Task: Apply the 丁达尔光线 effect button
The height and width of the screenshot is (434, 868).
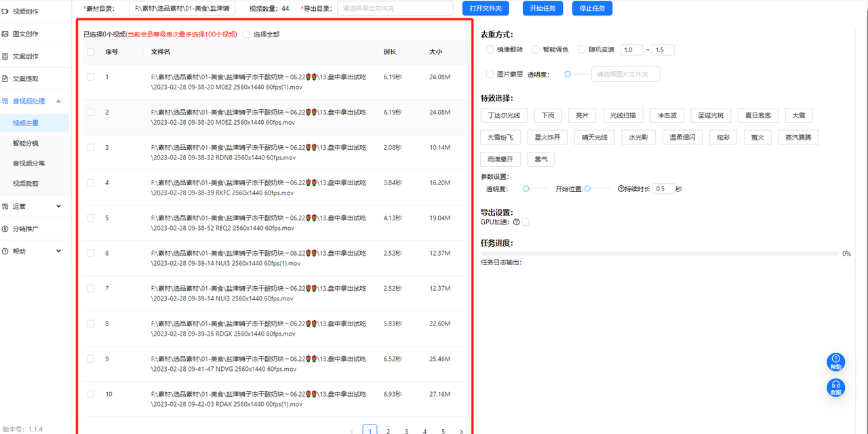Action: (x=503, y=115)
